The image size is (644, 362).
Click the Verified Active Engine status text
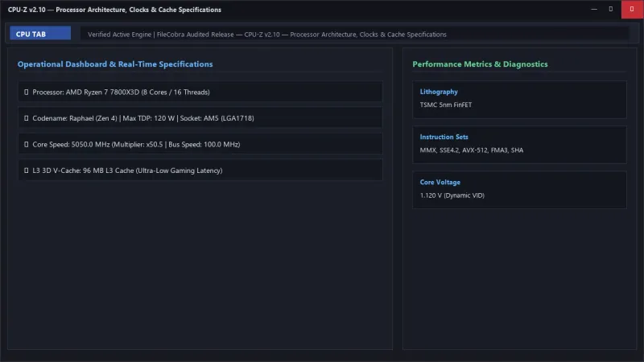(267, 35)
